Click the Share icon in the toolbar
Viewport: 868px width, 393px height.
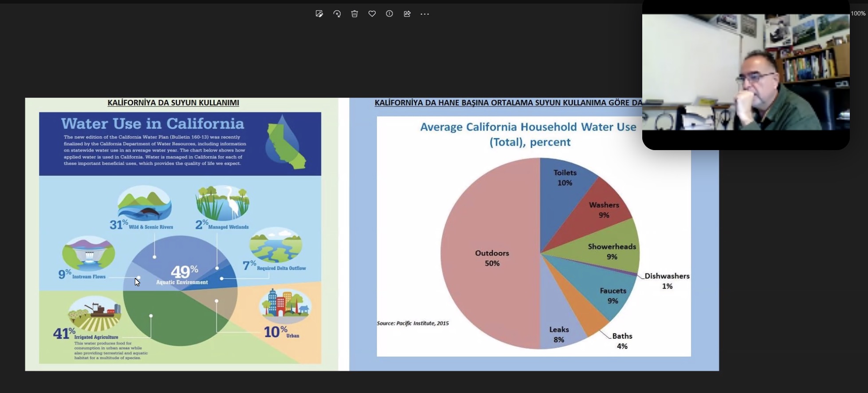coord(407,14)
